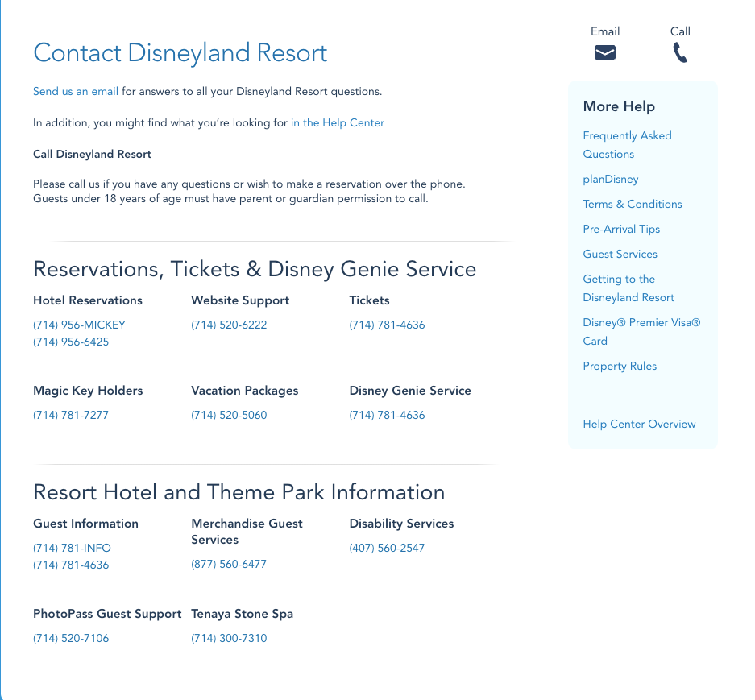Image resolution: width=755 pixels, height=700 pixels.
Task: Call Magic Key Holders at (714) 781-7277
Action: tap(71, 415)
